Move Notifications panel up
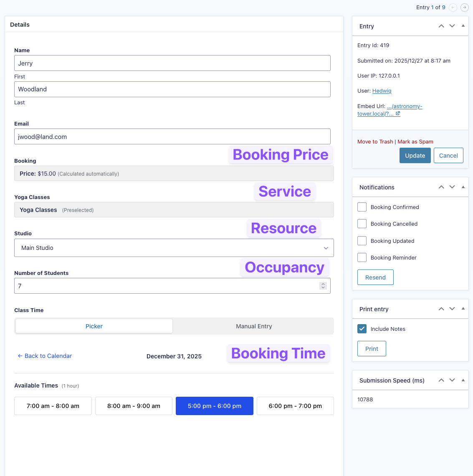 click(x=441, y=187)
